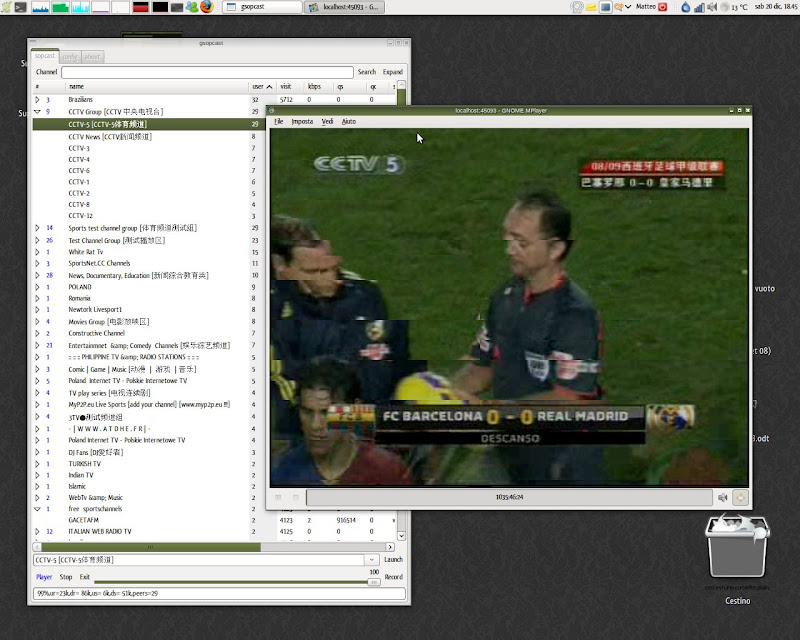800x640 pixels.
Task: Open the terminal launcher in the top panel
Action: [21, 7]
